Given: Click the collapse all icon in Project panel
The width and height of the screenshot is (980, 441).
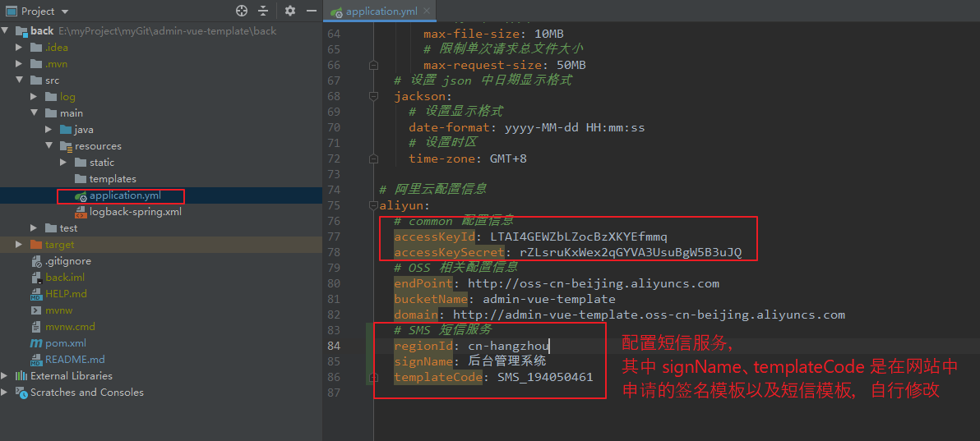Looking at the screenshot, I should [263, 11].
